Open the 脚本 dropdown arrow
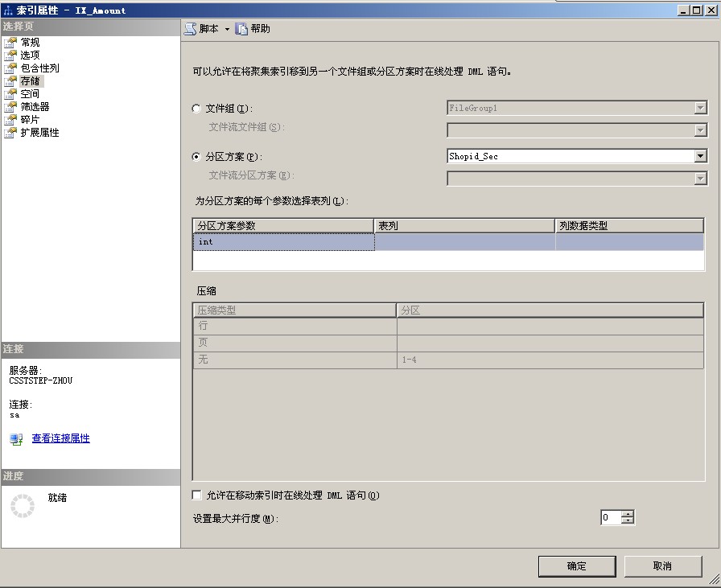The image size is (721, 588). coord(226,28)
